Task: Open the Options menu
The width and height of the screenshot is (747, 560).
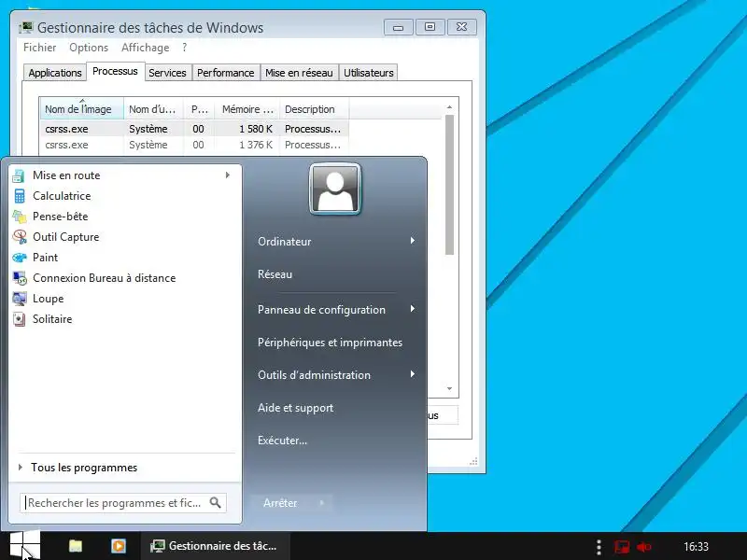Action: 89,48
